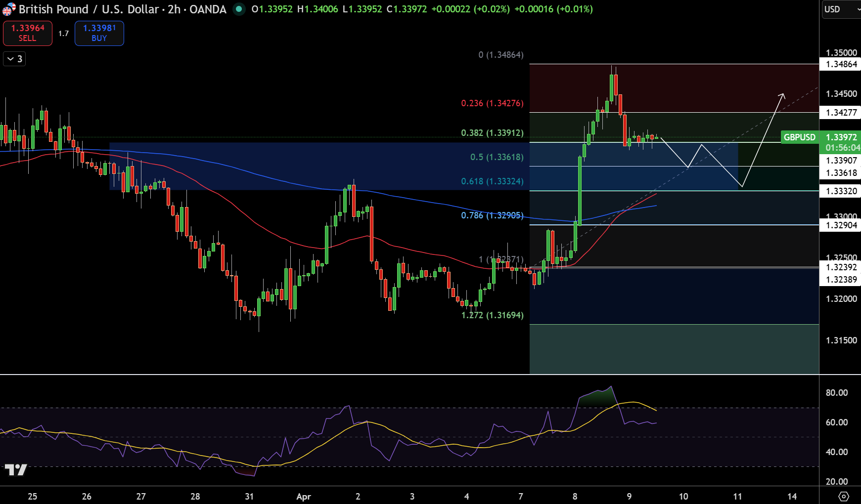
Task: Open chart settings gear at bottom right
Action: pos(844,496)
